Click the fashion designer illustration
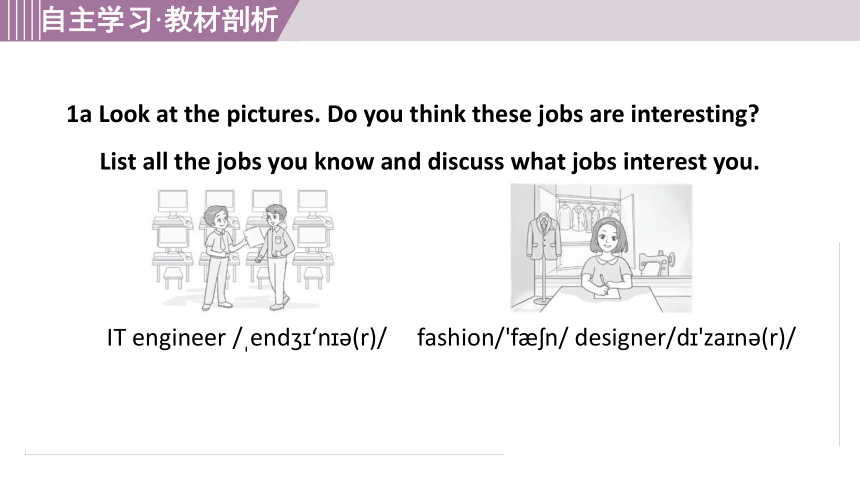The width and height of the screenshot is (860, 484). pyautogui.click(x=601, y=248)
